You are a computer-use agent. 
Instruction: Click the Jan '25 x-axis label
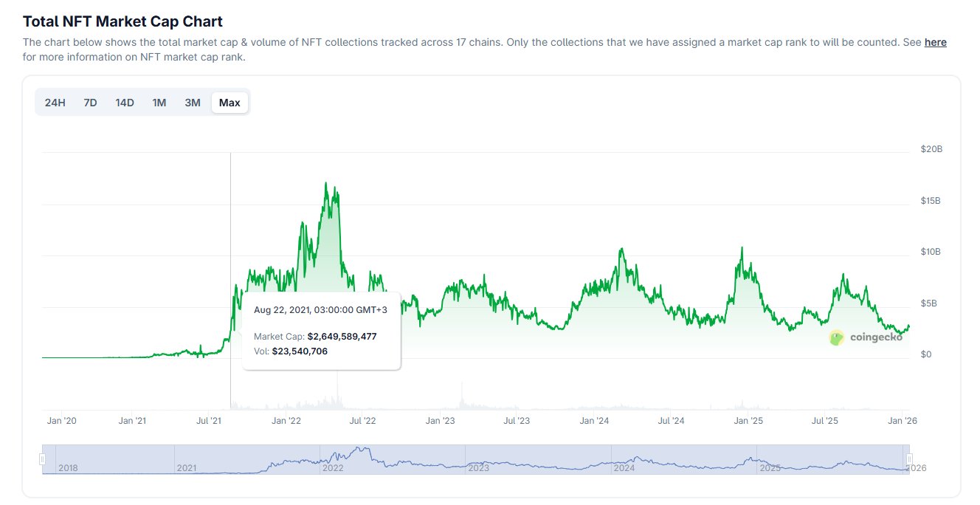(x=748, y=421)
